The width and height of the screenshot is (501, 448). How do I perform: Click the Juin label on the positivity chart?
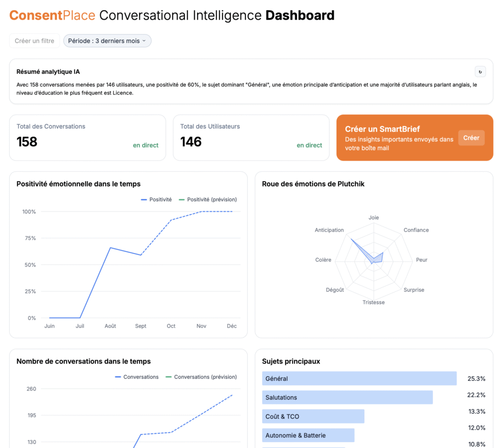coord(49,326)
